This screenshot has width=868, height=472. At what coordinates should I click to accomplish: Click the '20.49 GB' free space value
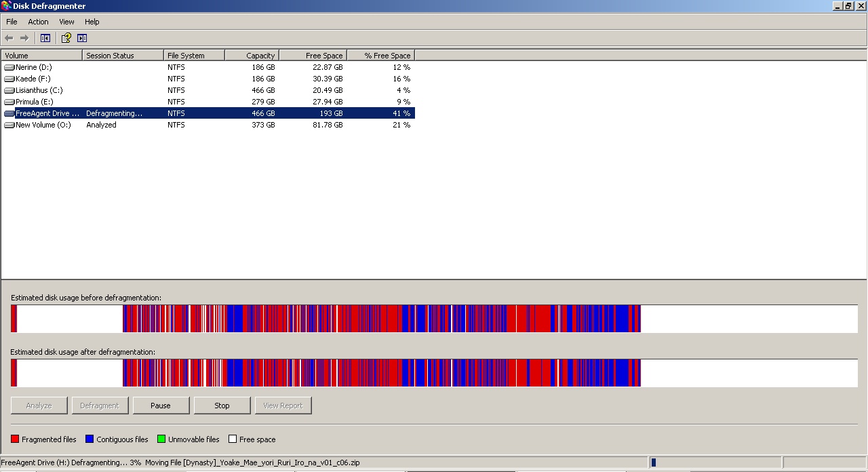coord(328,90)
